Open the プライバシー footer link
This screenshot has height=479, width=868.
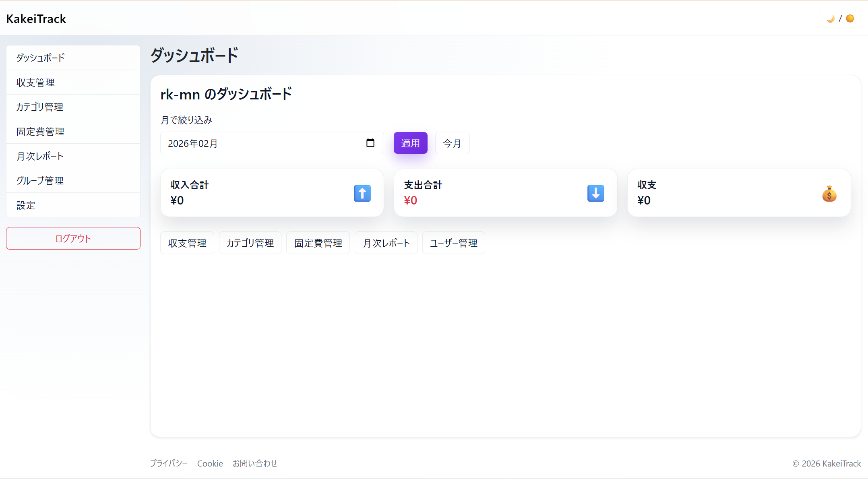coord(169,463)
